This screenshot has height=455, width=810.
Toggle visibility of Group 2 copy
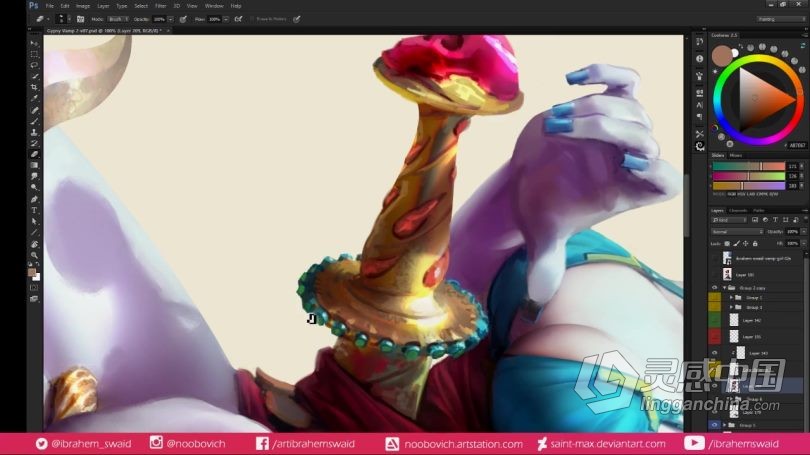(x=714, y=288)
